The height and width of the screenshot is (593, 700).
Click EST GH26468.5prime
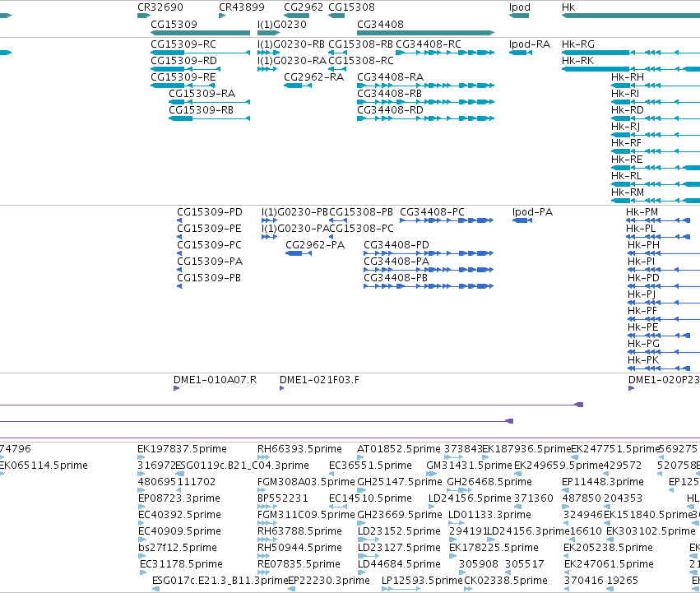click(459, 490)
